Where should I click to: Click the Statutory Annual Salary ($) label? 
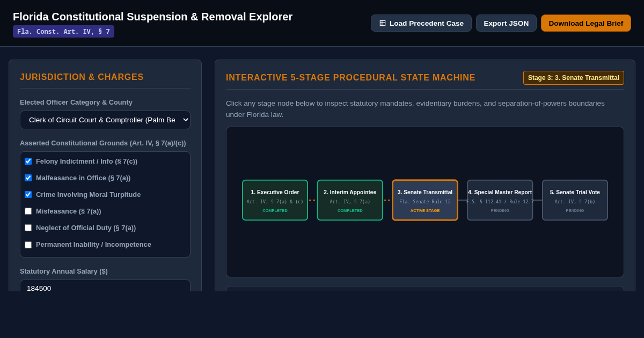coord(64,271)
